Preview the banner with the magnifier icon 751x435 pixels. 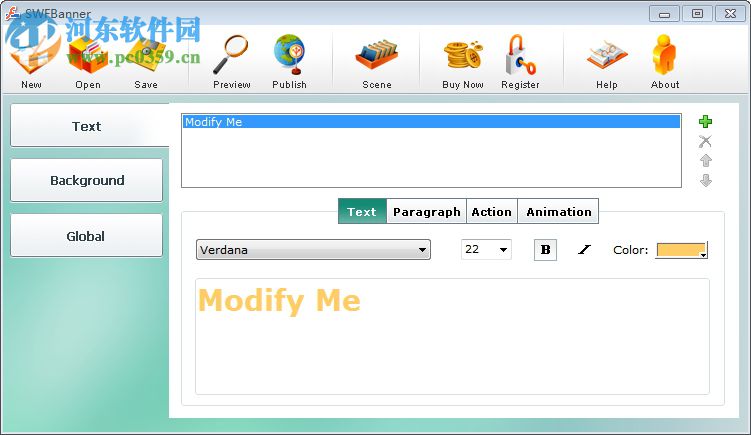[x=231, y=60]
